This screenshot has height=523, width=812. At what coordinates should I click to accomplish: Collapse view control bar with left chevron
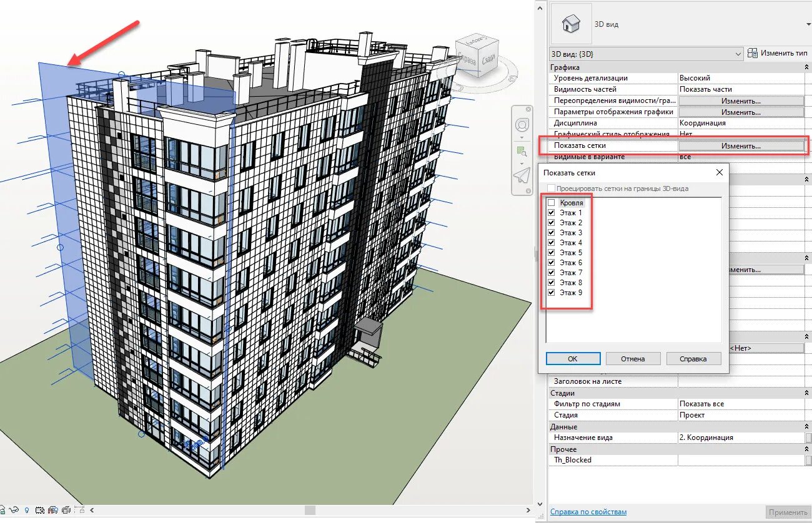pyautogui.click(x=92, y=510)
